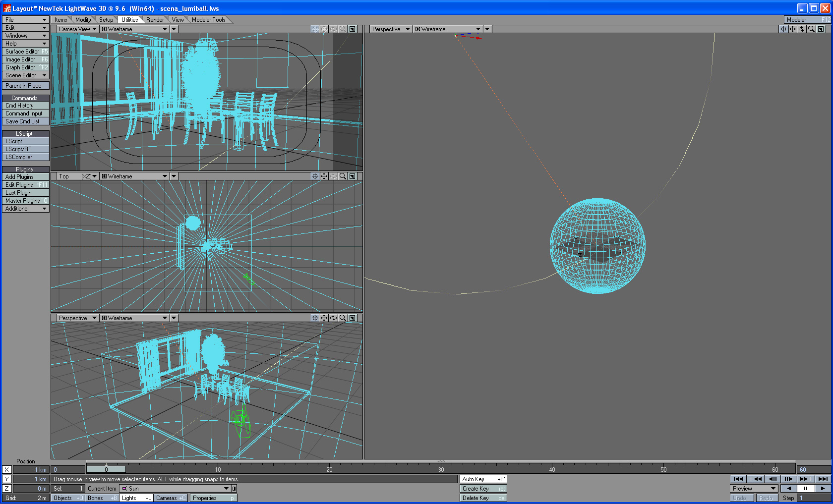Switch to the Render tab
The image size is (833, 504).
tap(155, 20)
